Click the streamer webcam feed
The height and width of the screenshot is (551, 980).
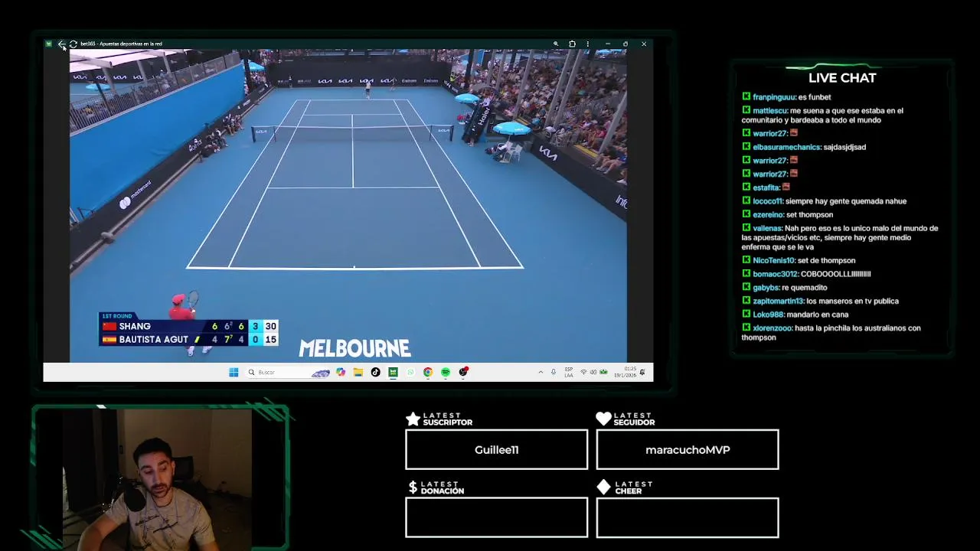pos(158,478)
